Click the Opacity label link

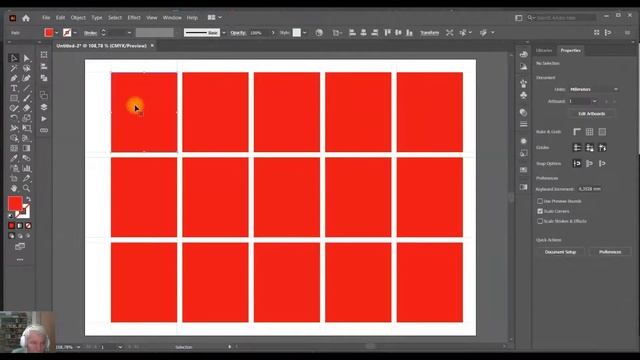click(x=238, y=33)
